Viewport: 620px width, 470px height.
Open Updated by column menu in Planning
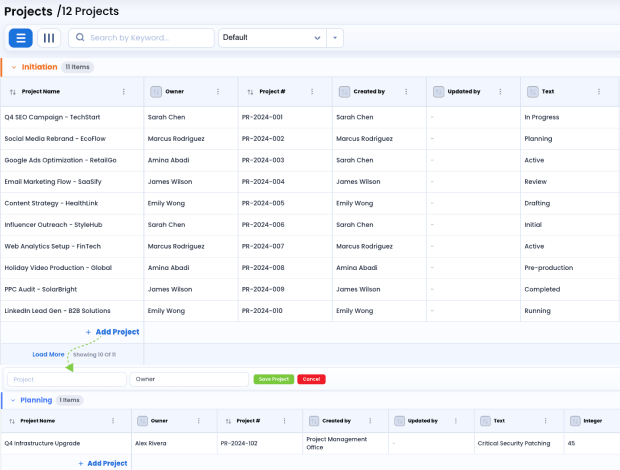pos(456,421)
